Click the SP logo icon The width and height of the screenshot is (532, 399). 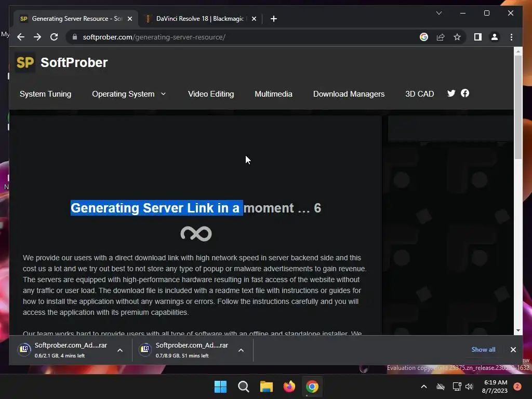pos(25,62)
